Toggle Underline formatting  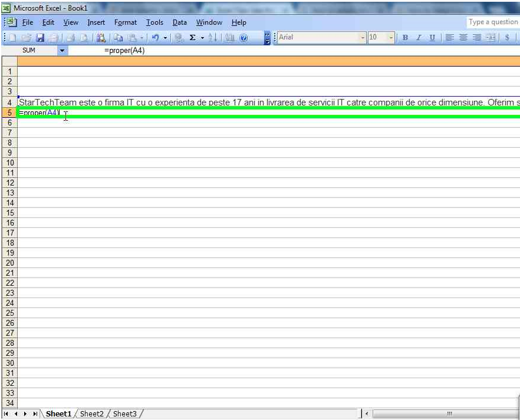coord(432,37)
